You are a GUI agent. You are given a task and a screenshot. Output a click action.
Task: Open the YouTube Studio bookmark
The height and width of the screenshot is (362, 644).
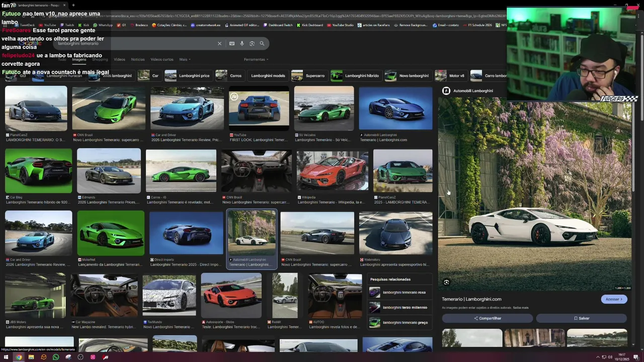coord(340,25)
